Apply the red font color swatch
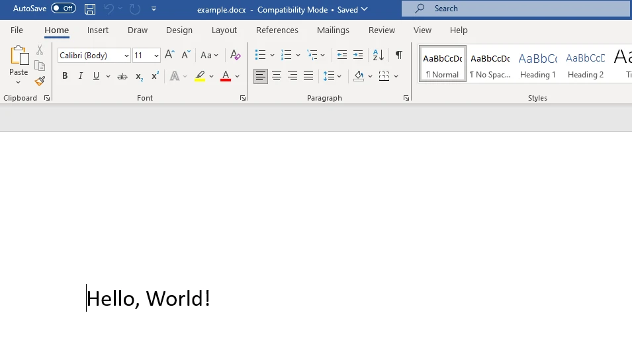Viewport: 632px width, 364px height. click(226, 77)
